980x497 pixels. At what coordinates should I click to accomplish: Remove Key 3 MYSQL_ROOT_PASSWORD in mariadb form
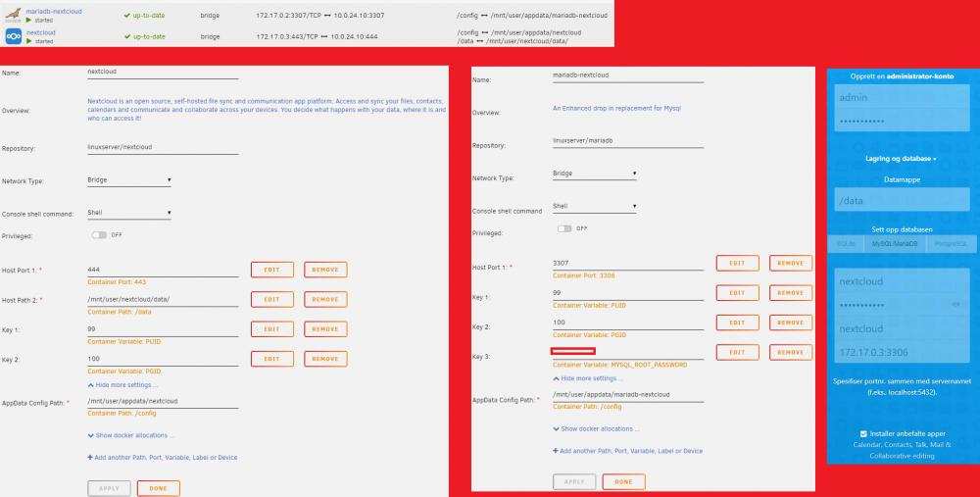tap(791, 352)
